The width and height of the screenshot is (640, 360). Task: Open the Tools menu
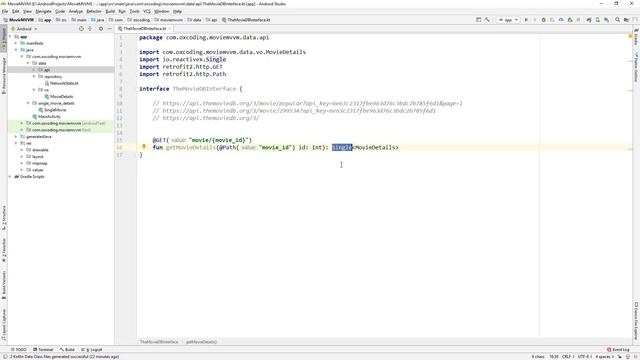click(x=134, y=11)
